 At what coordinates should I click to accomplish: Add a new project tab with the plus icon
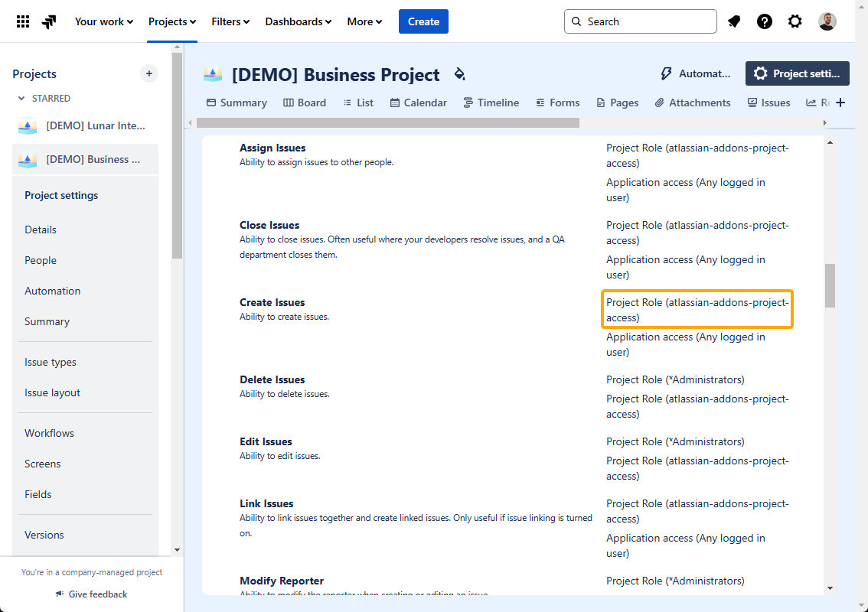840,102
